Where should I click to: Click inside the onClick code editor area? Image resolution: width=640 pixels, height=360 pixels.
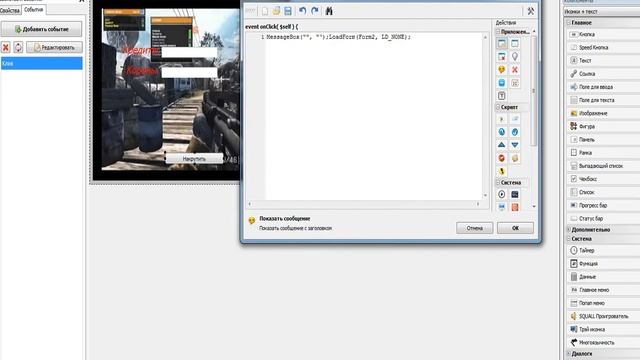[373, 116]
